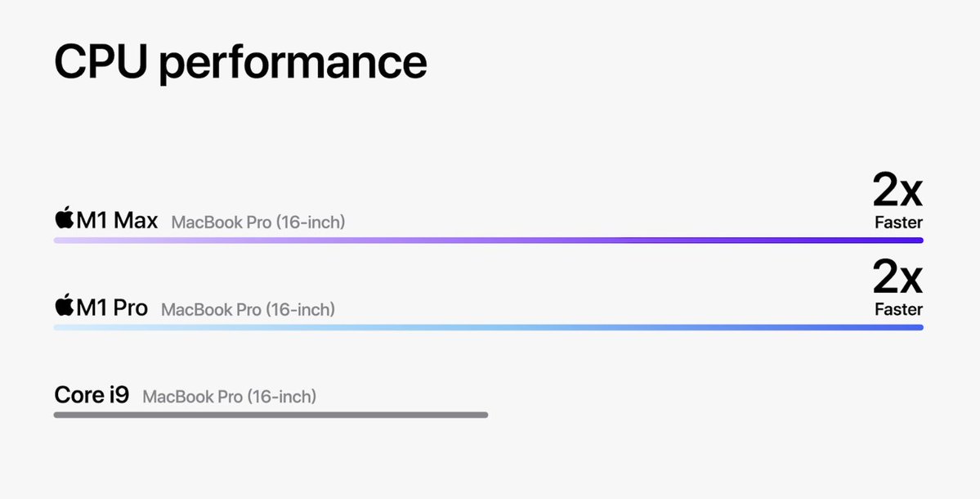This screenshot has height=499, width=980.
Task: Click the purple M1 Max performance bar
Action: click(489, 241)
